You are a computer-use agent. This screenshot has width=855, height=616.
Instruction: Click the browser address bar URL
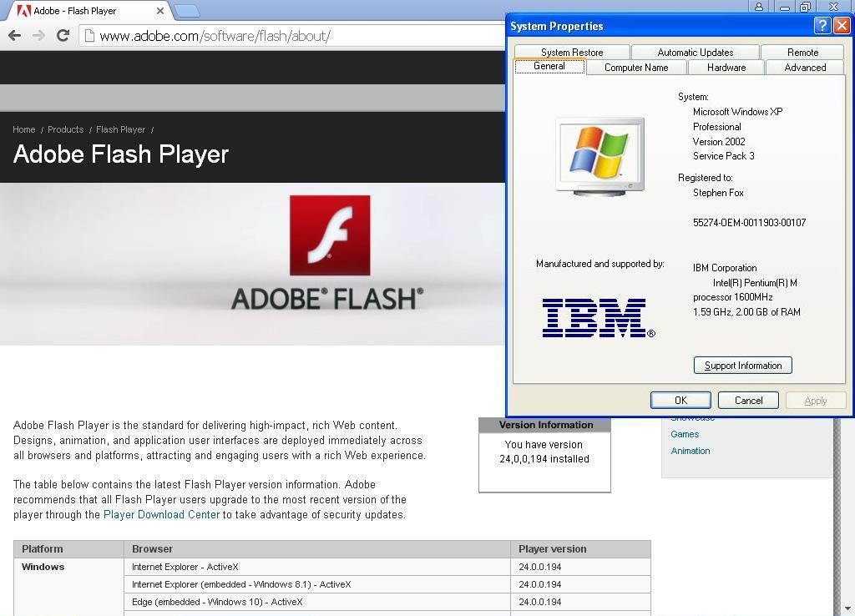coord(215,36)
